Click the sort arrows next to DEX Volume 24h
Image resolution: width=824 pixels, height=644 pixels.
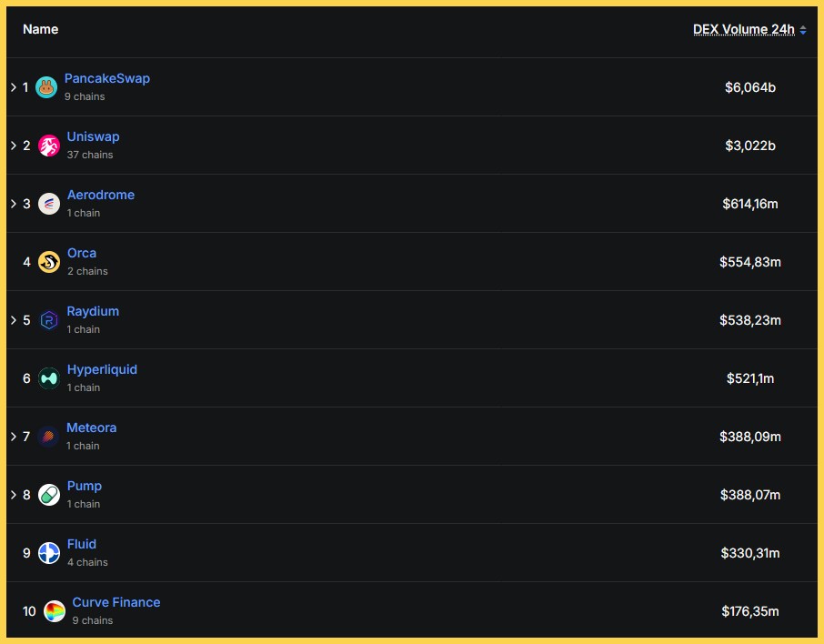point(803,30)
